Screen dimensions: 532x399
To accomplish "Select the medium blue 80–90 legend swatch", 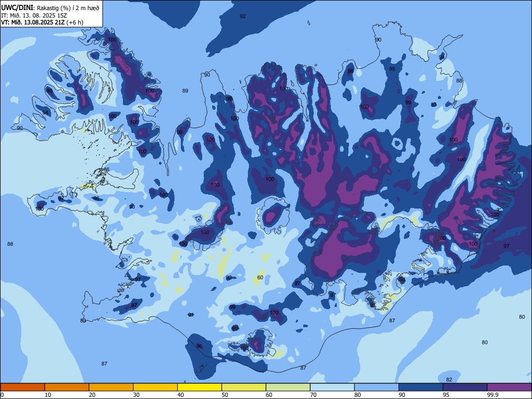I will pos(377,387).
